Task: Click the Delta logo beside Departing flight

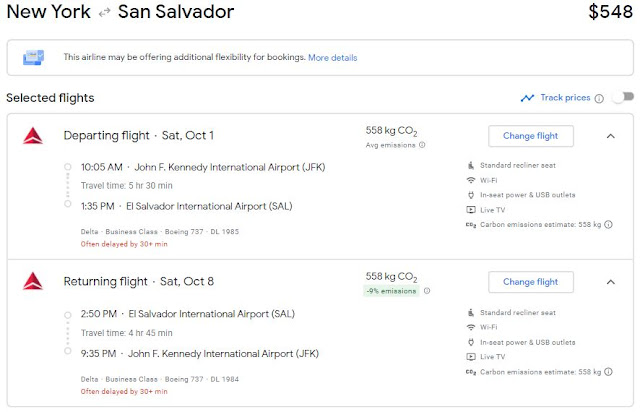Action: (32, 136)
